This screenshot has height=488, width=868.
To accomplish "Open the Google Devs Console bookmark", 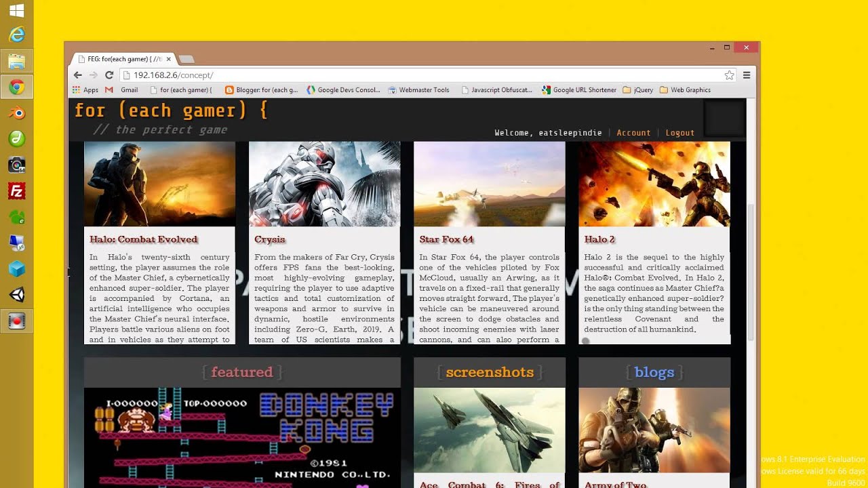I will tap(343, 89).
